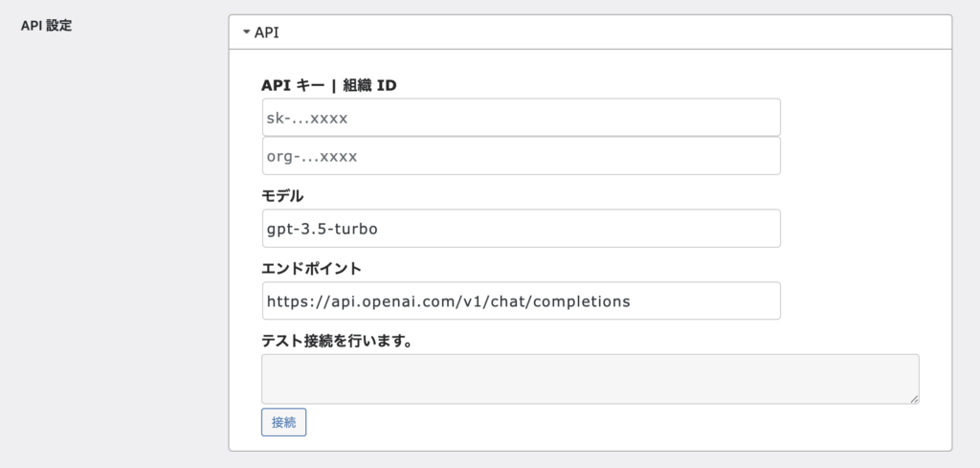980x468 pixels.
Task: Select the モデル field label
Action: [x=282, y=195]
